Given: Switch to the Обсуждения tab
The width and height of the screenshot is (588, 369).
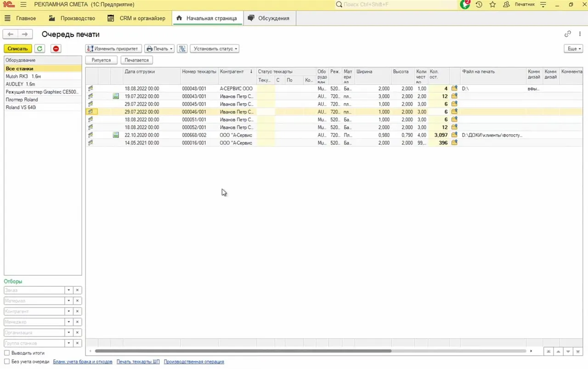Looking at the screenshot, I should [x=269, y=18].
